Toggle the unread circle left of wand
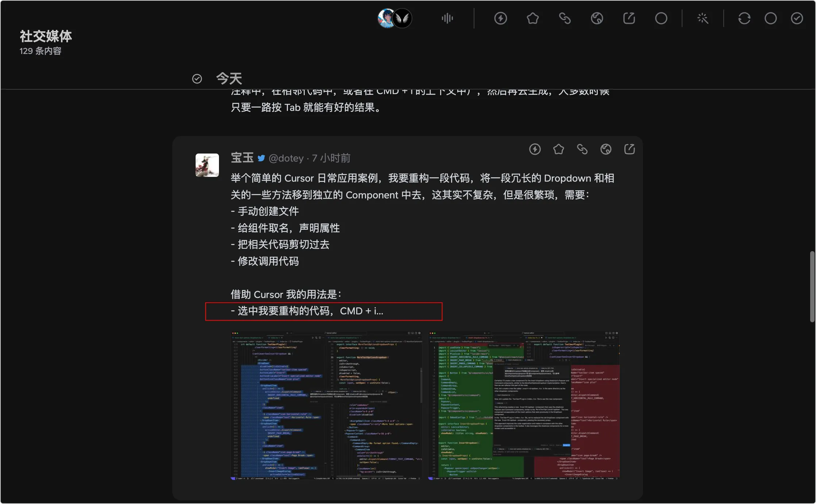 (661, 18)
